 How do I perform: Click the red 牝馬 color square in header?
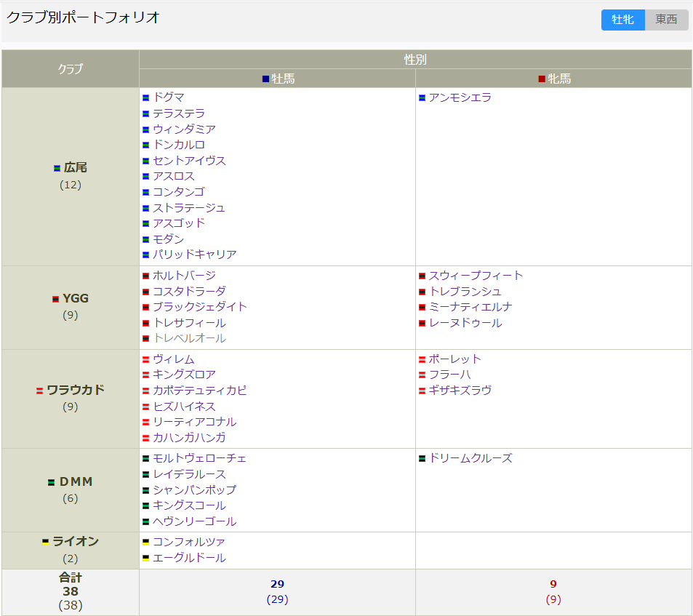pos(542,79)
